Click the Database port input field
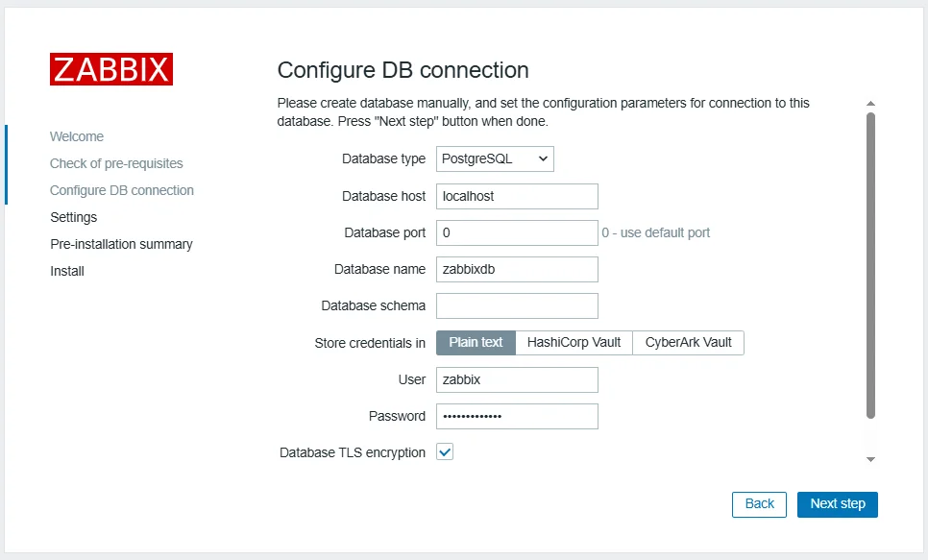This screenshot has height=560, width=928. (x=517, y=232)
